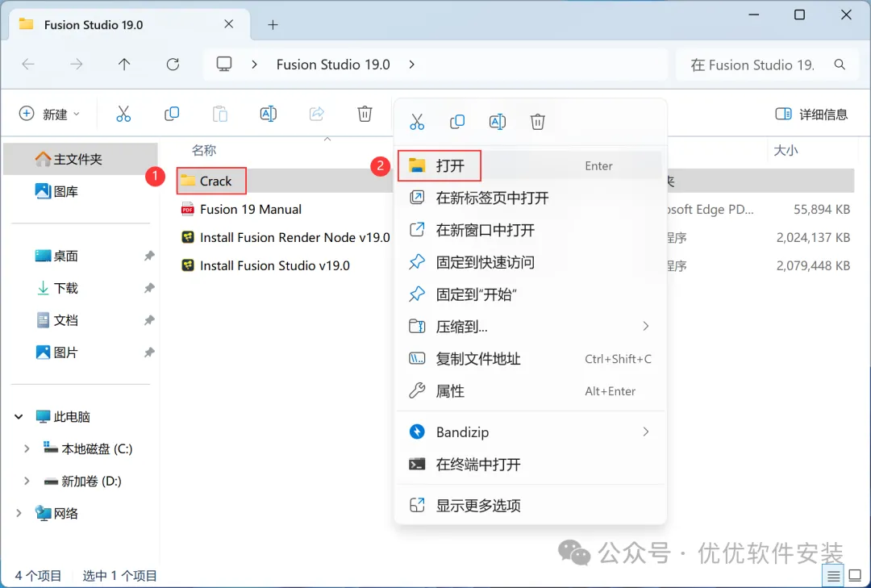Choose 在新窗口中打开
Screen dimensions: 871x588
531,230
